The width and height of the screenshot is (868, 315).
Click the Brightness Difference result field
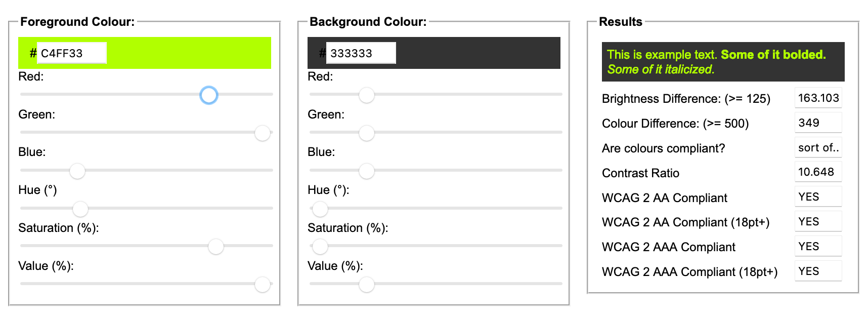pos(818,98)
